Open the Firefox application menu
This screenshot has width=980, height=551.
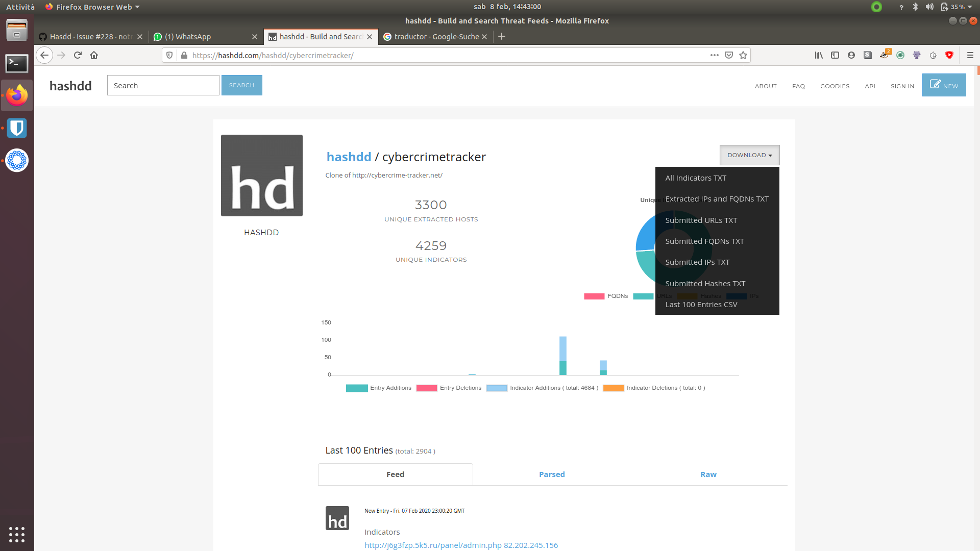click(x=969, y=55)
